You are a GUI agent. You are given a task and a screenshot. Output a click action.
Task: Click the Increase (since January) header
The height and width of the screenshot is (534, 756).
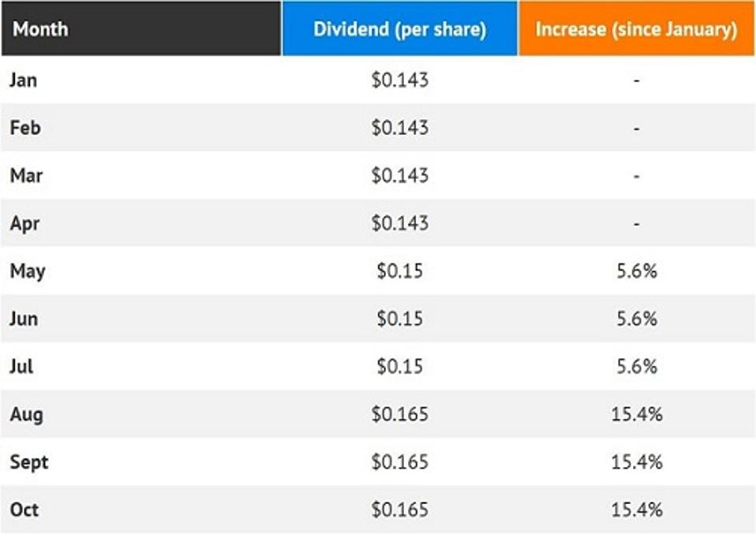coord(636,29)
